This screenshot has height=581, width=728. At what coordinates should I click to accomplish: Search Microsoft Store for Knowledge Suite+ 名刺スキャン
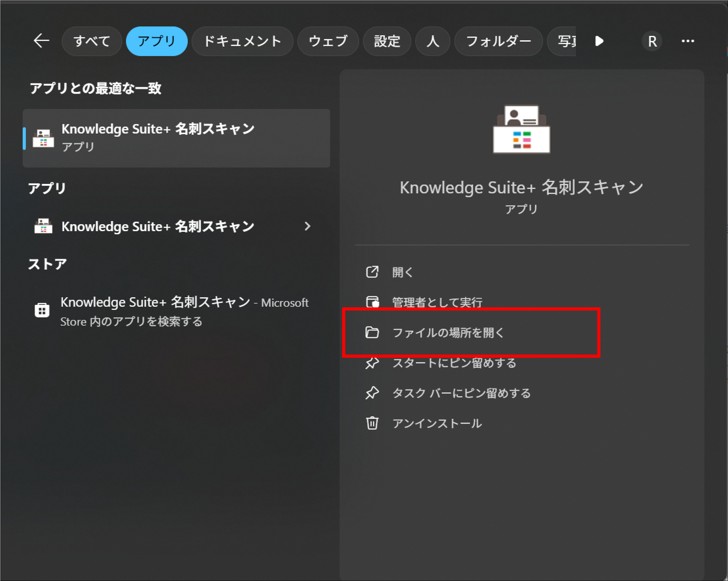coord(176,311)
